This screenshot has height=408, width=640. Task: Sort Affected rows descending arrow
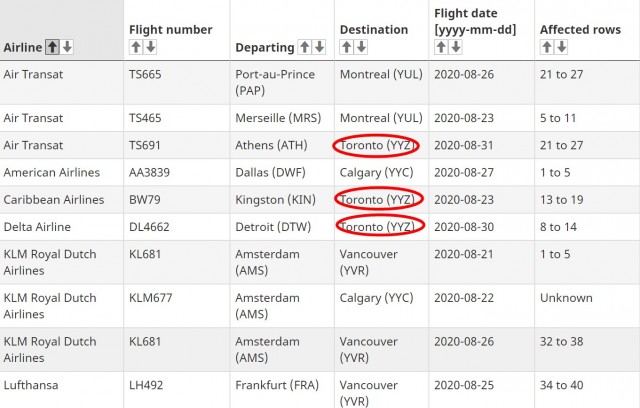[561, 47]
